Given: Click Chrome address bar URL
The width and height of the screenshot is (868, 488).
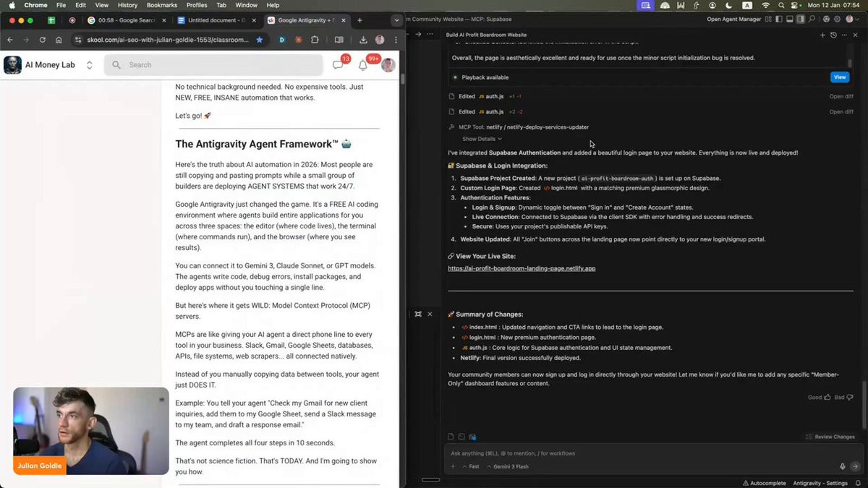Looking at the screenshot, I should point(168,40).
